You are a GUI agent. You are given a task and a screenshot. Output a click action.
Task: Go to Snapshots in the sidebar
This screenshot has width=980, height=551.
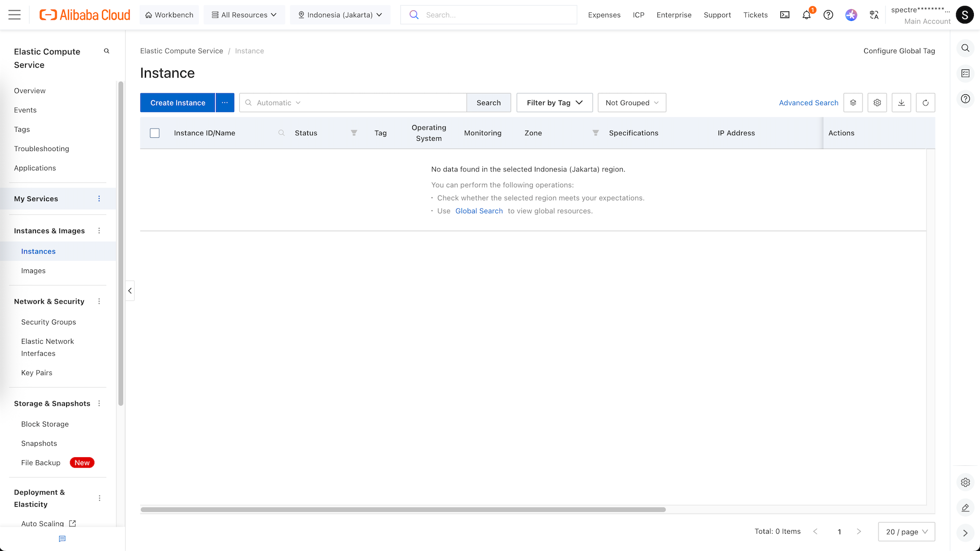(39, 443)
